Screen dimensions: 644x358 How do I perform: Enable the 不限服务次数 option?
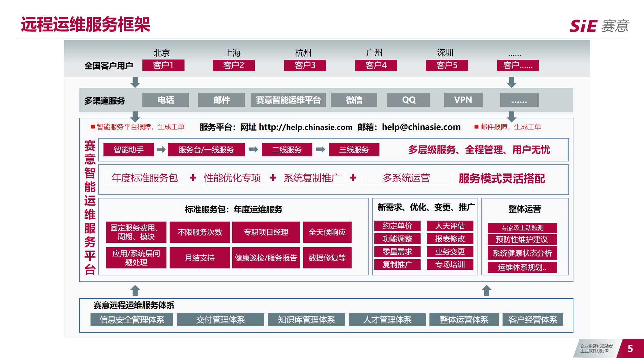(x=200, y=232)
